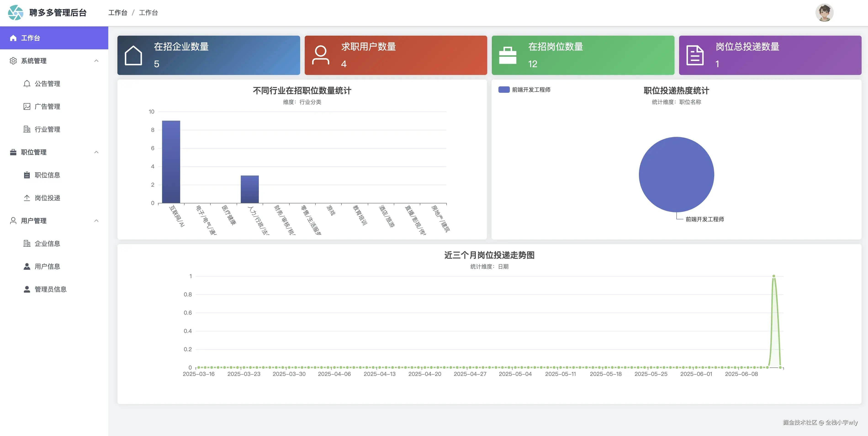This screenshot has height=436, width=868.
Task: Select the 工作台 sidebar menu item
Action: coord(54,38)
